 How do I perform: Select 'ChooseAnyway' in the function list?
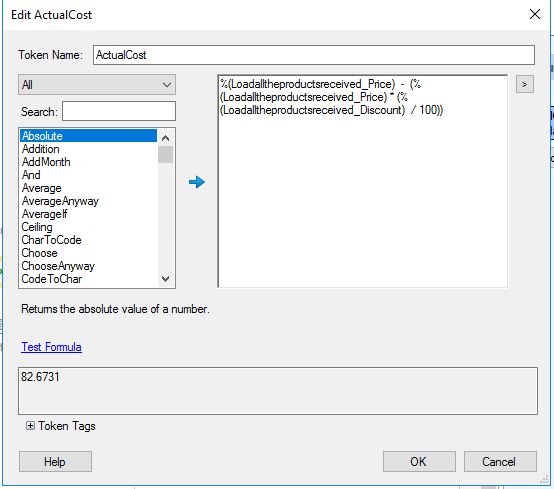88,266
